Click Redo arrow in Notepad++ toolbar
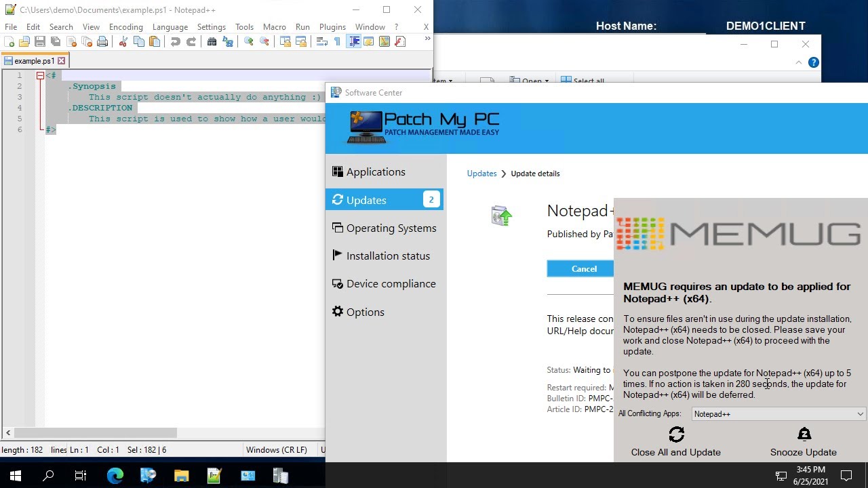868x488 pixels. 191,42
